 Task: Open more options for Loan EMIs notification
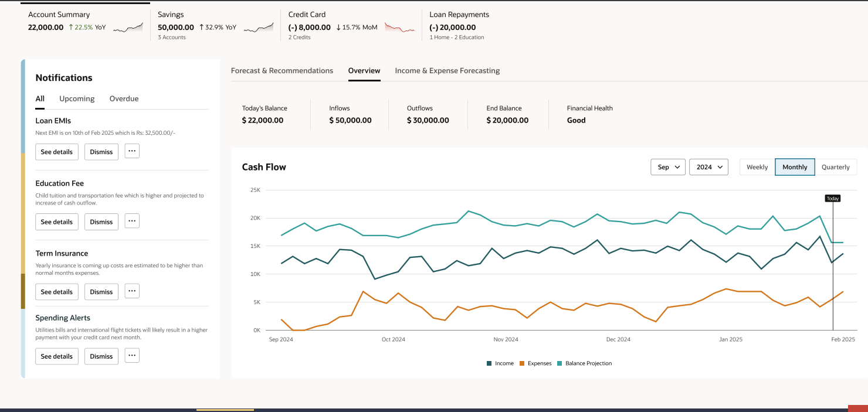tap(132, 151)
